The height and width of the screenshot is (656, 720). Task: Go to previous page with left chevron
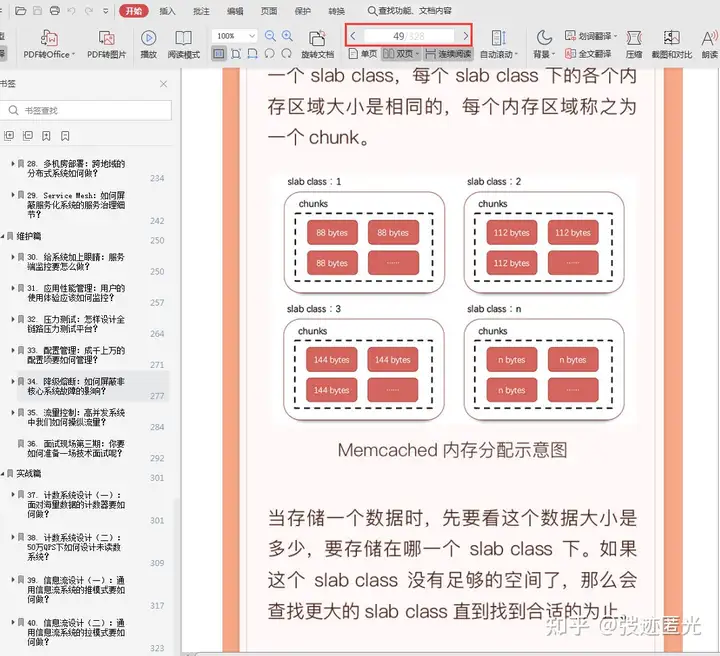pyautogui.click(x=353, y=36)
